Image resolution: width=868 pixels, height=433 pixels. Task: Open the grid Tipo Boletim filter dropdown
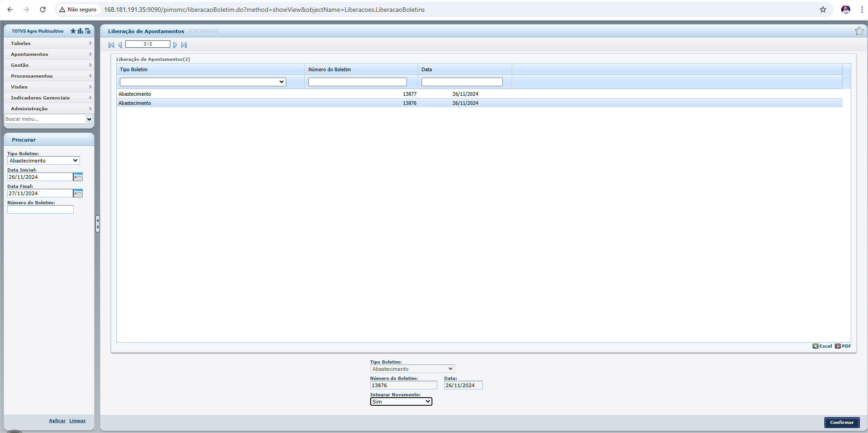(x=203, y=82)
